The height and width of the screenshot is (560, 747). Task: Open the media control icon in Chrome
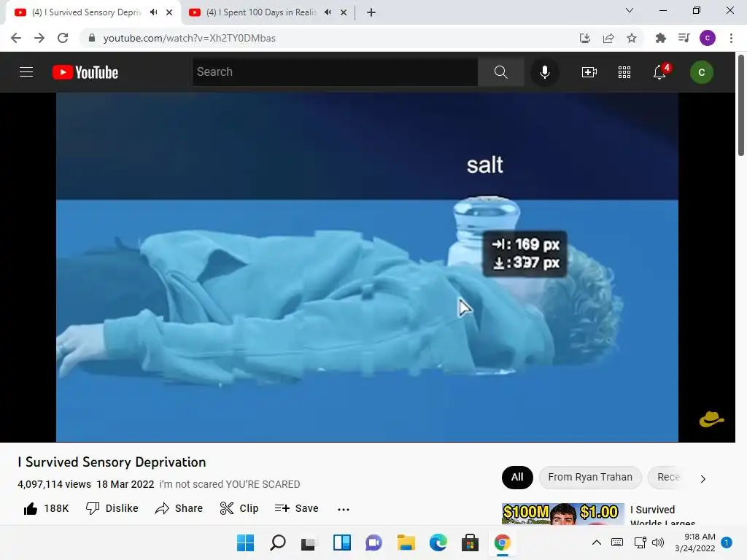point(684,38)
